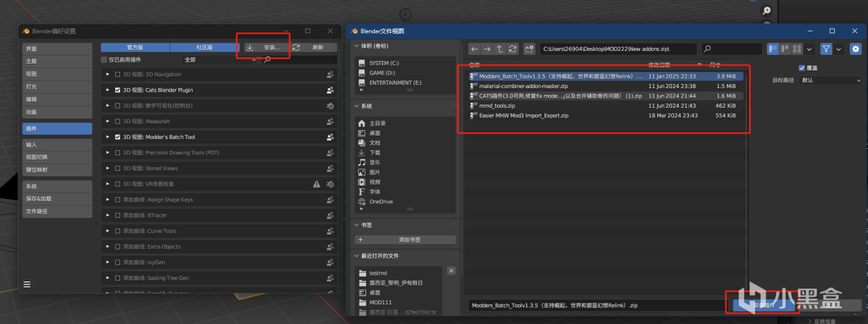
Task: Select 社区版 add-on filter tab
Action: point(204,47)
